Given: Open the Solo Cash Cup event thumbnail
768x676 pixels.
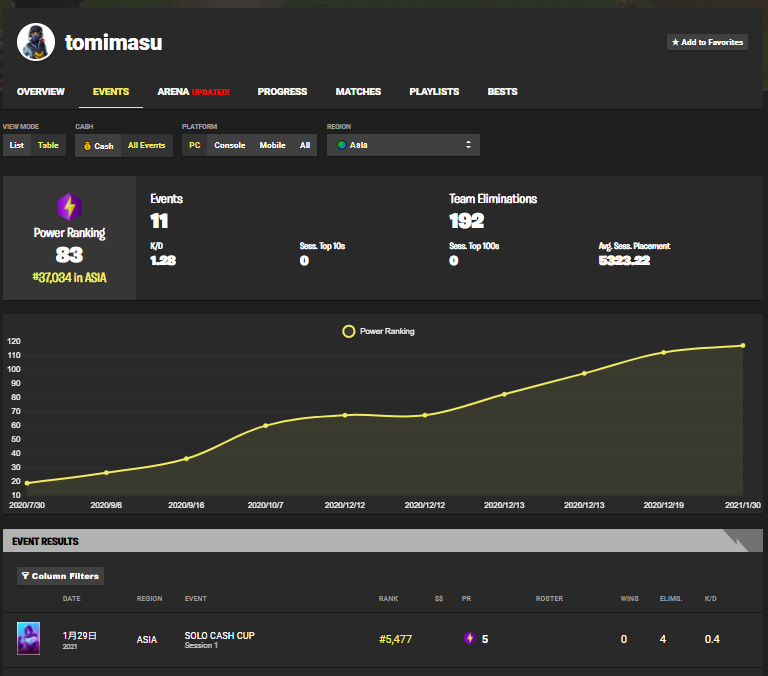Looking at the screenshot, I should pyautogui.click(x=28, y=638).
